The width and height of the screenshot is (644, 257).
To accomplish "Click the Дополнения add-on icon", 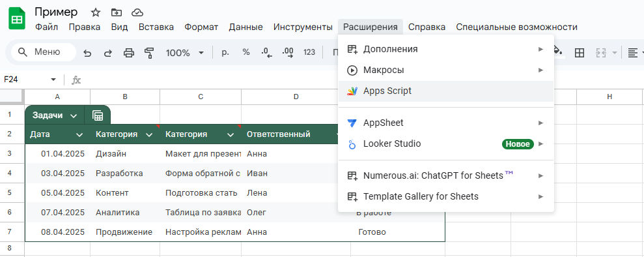I will [352, 49].
